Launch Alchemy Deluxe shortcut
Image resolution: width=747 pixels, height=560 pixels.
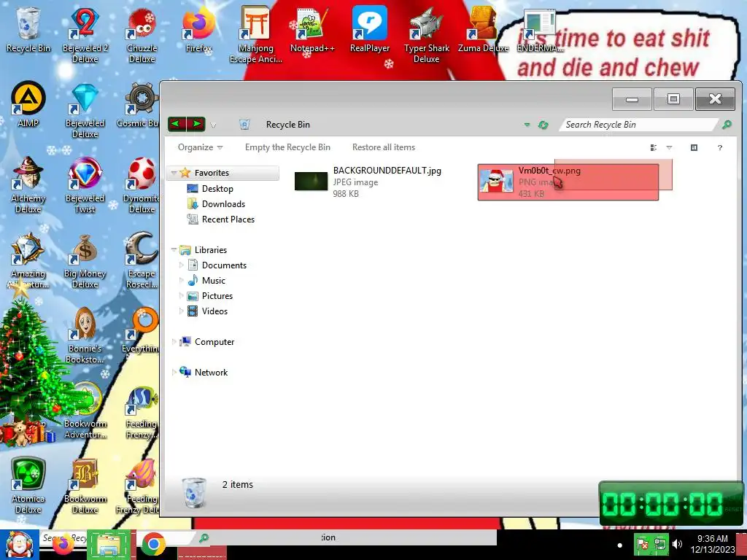(x=28, y=184)
